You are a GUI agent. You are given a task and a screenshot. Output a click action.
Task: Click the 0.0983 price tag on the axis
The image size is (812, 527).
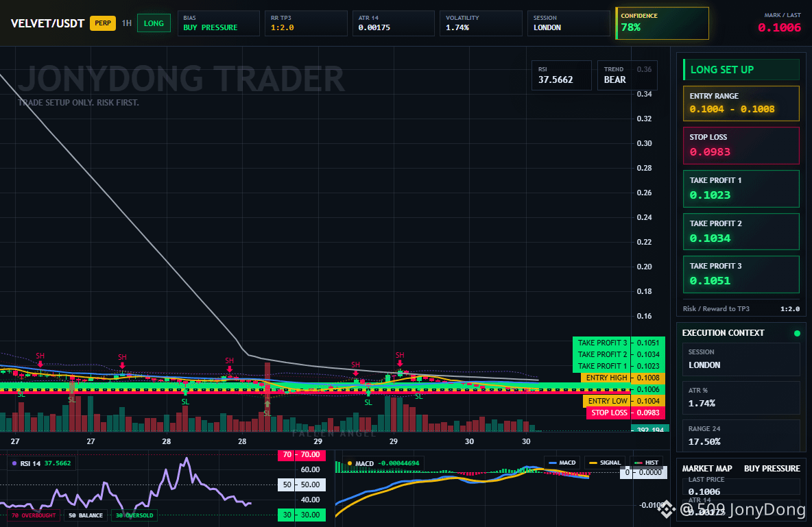coord(648,413)
